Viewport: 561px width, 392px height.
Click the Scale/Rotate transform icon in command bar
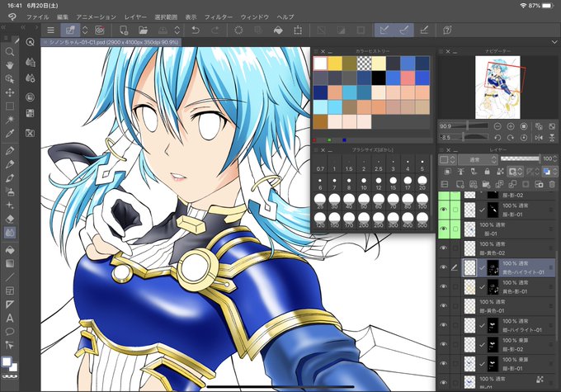pos(298,31)
